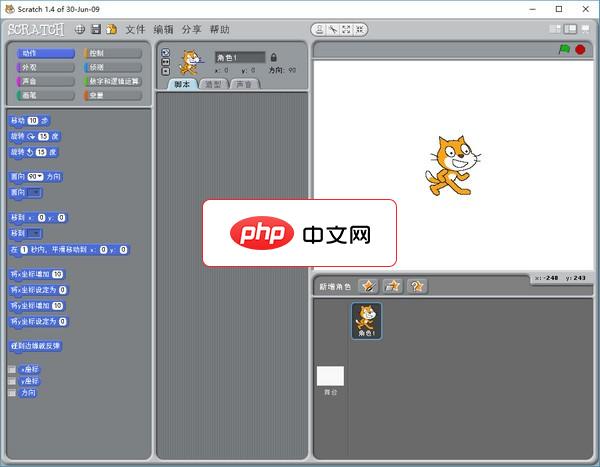
Task: Select the duplicate stamp tool
Action: coord(320,29)
